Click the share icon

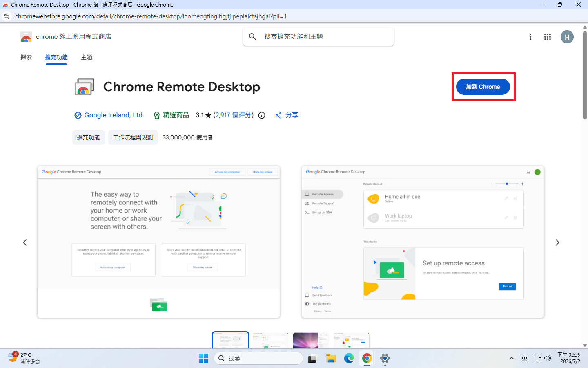278,115
